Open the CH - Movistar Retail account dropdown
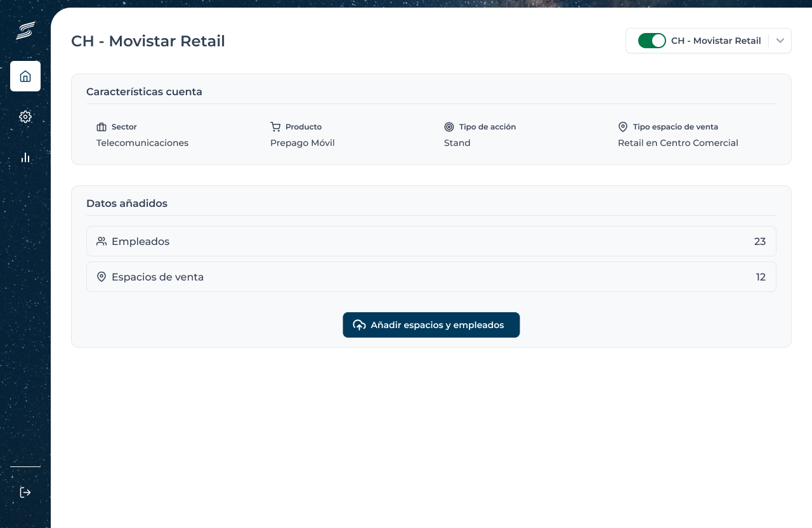This screenshot has width=812, height=528. [716, 41]
